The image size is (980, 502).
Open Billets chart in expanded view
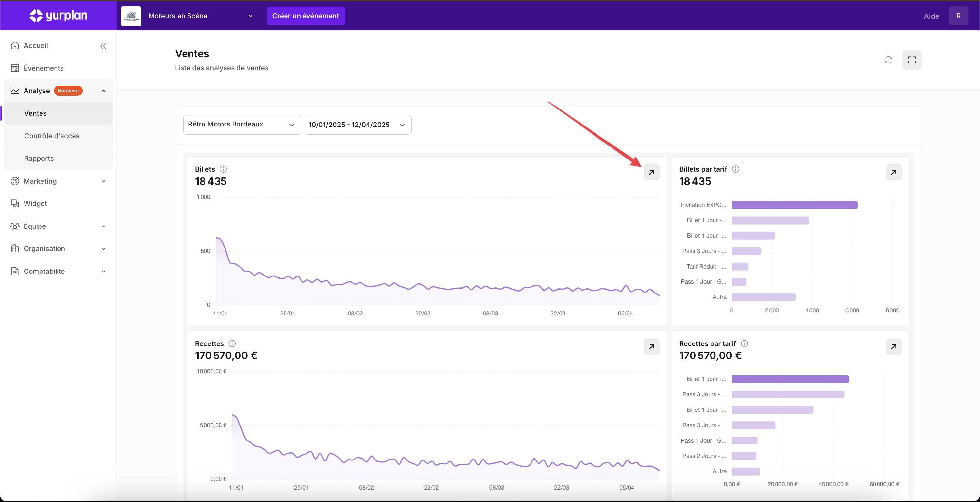(651, 172)
